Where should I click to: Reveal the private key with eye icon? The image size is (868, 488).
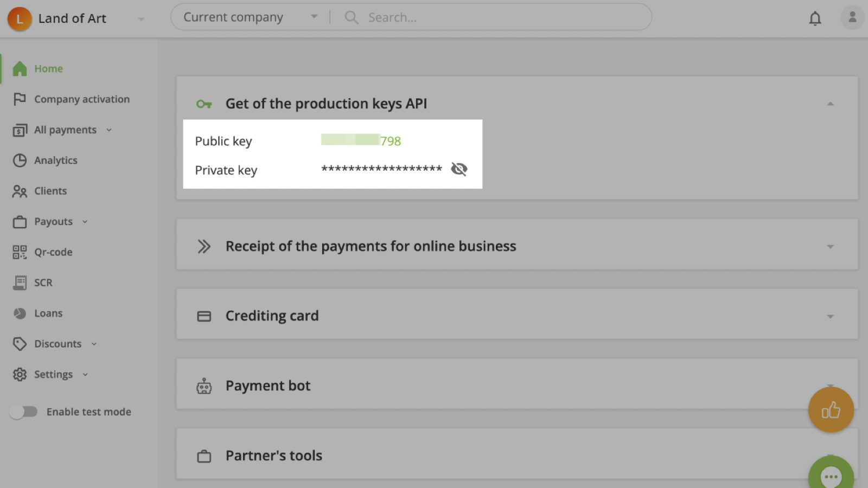coord(459,169)
